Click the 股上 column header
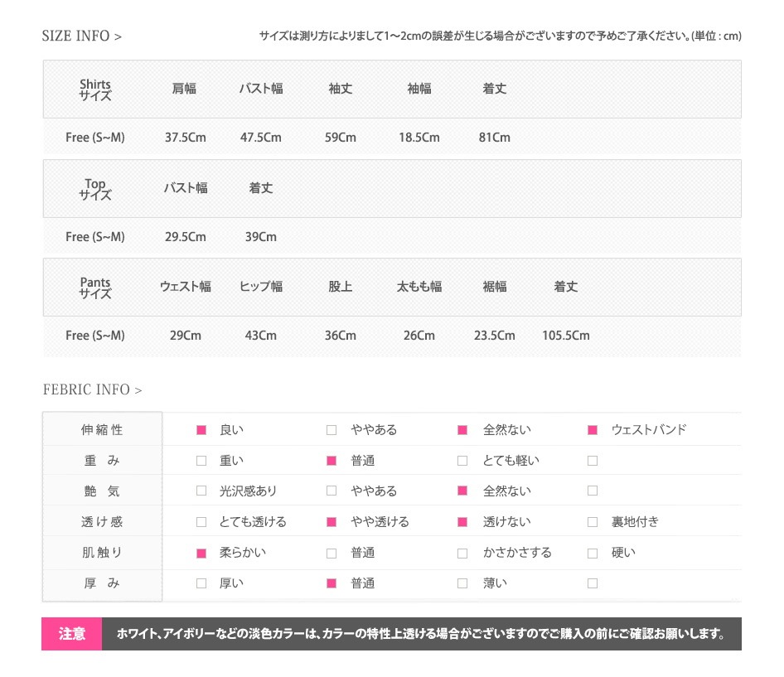 tap(341, 287)
